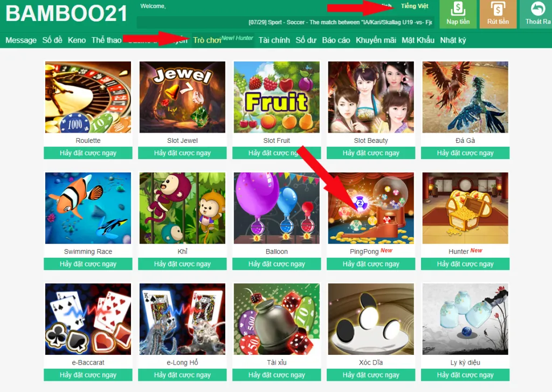The width and height of the screenshot is (552, 392).
Task: Open the Khuyến mãi promotions menu
Action: point(376,40)
